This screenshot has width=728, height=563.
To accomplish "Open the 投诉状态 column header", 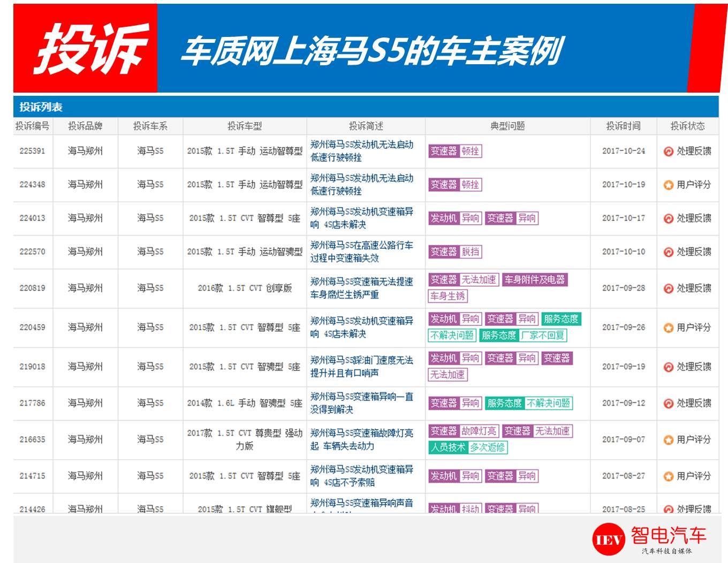I will coord(688,126).
